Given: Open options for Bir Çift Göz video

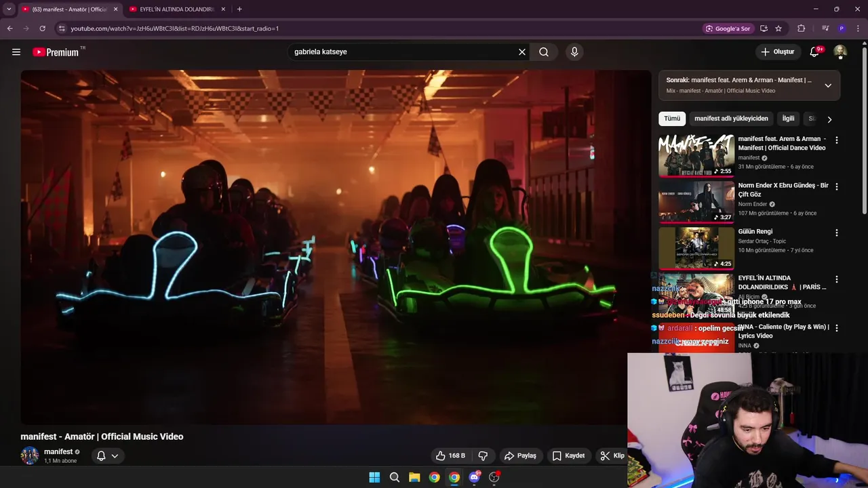Looking at the screenshot, I should [836, 186].
